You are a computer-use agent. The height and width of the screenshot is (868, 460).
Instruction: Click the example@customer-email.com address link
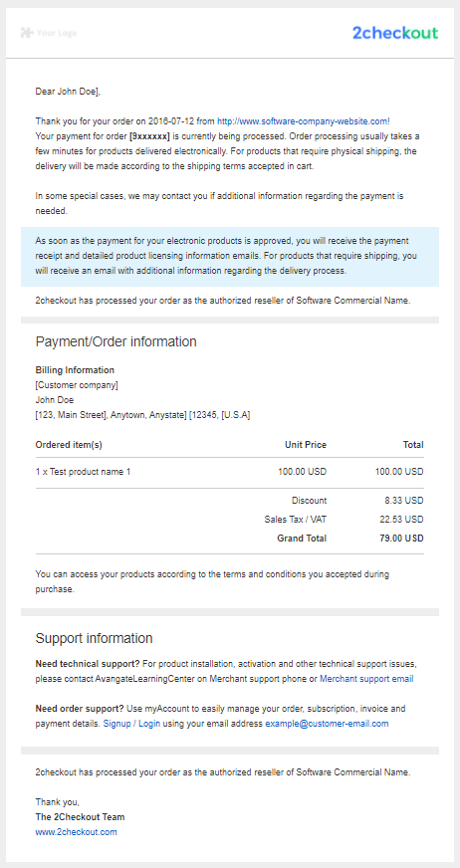point(327,724)
